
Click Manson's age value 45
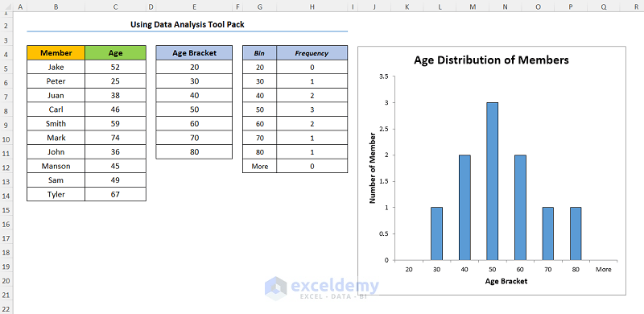[x=115, y=166]
